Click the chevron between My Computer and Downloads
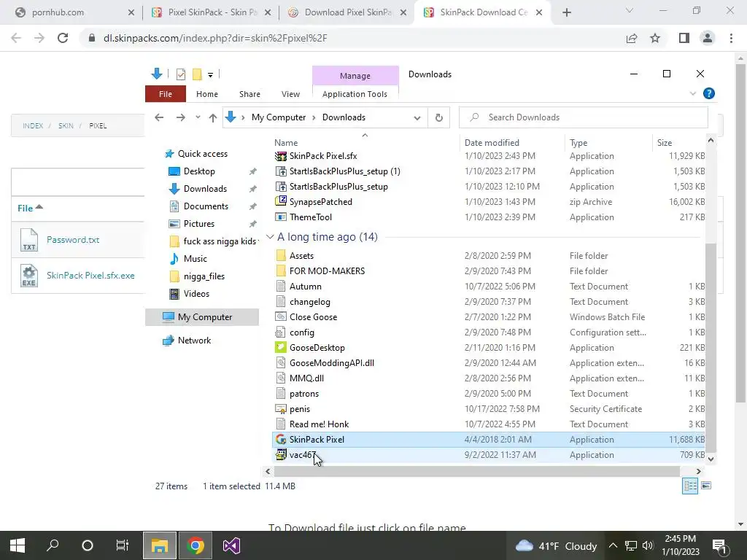The width and height of the screenshot is (747, 560). (314, 117)
